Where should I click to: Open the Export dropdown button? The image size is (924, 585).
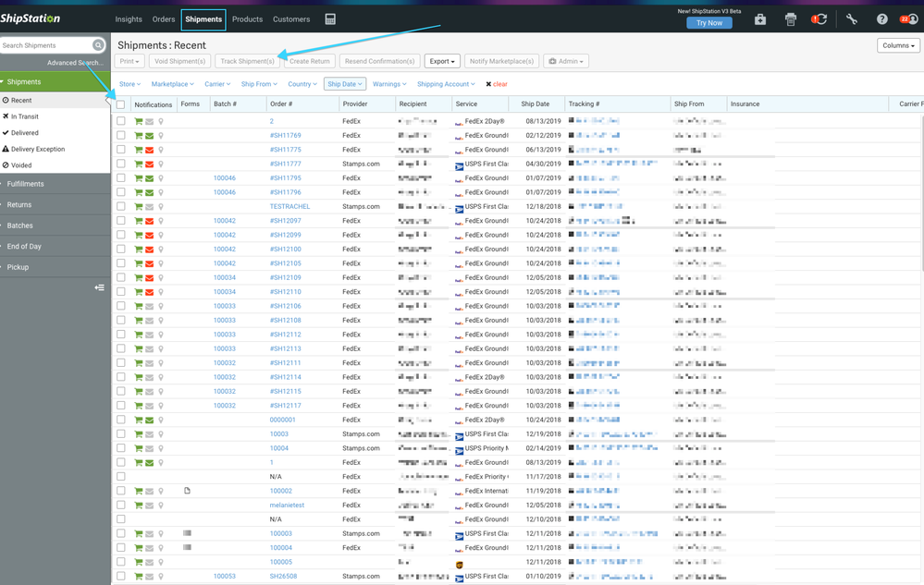pyautogui.click(x=441, y=61)
